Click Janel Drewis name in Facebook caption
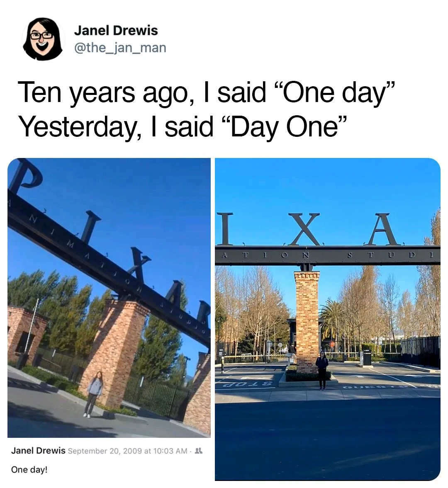 click(x=38, y=450)
